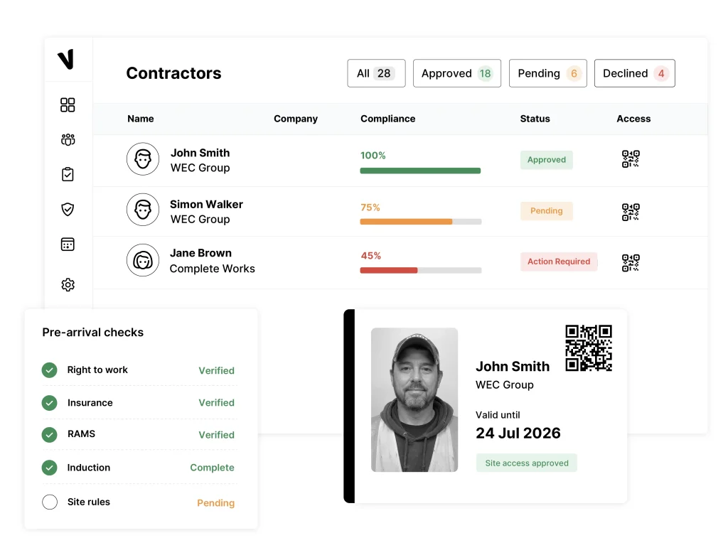Click the Name column header
The image size is (728, 560).
pos(141,119)
